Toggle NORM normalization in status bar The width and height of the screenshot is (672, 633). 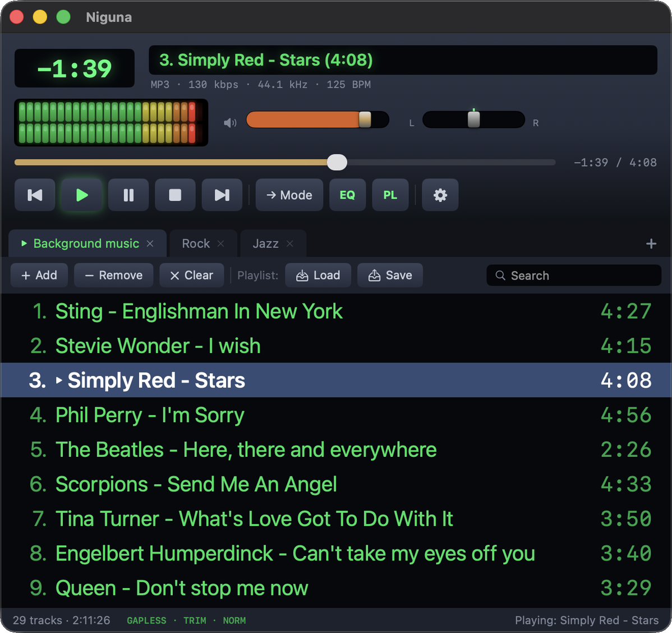pyautogui.click(x=234, y=621)
